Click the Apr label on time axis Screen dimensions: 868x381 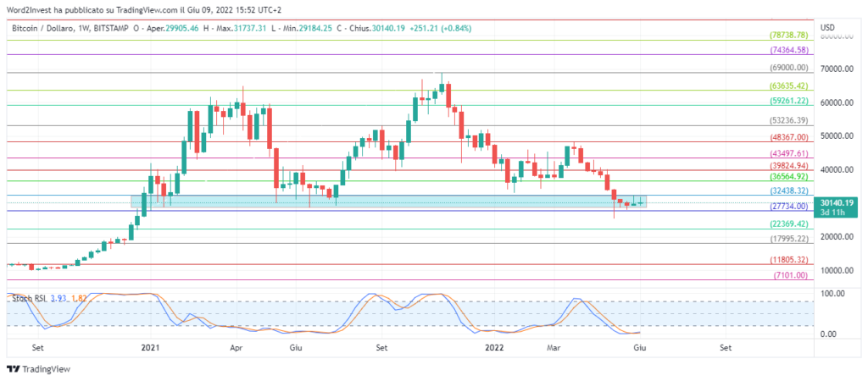pos(236,347)
